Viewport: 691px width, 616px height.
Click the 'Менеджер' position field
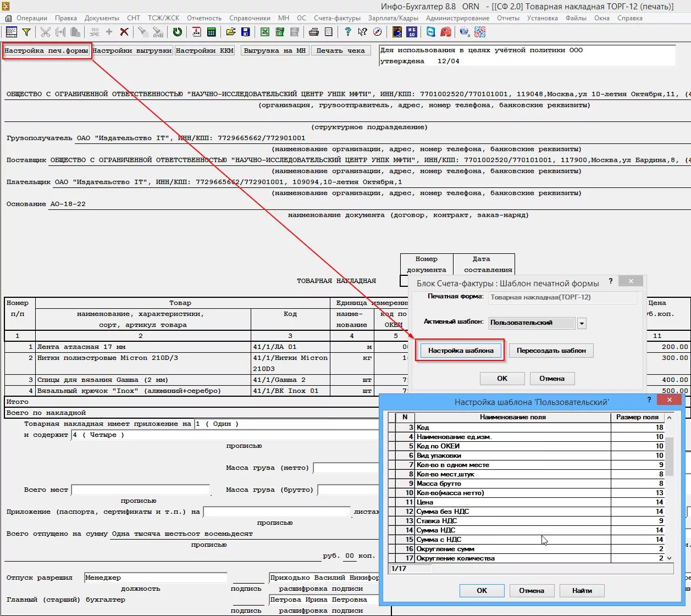(156, 578)
